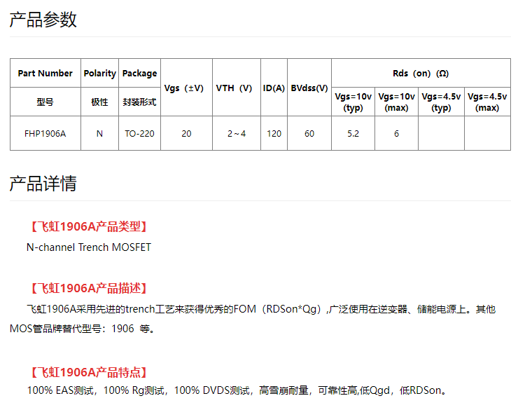Image resolution: width=532 pixels, height=410 pixels.
Task: Select the FHP1906A part number cell
Action: (45, 133)
